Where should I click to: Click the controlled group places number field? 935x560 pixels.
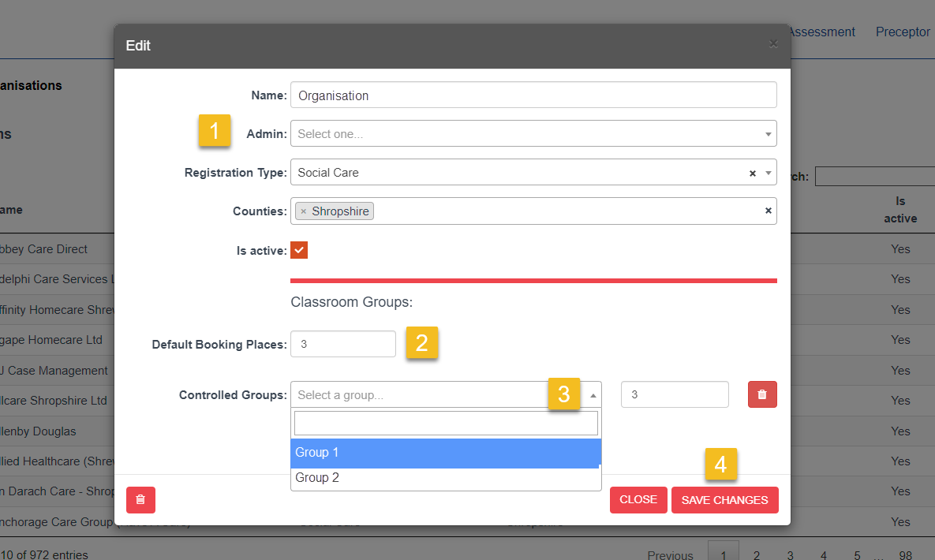pos(675,394)
